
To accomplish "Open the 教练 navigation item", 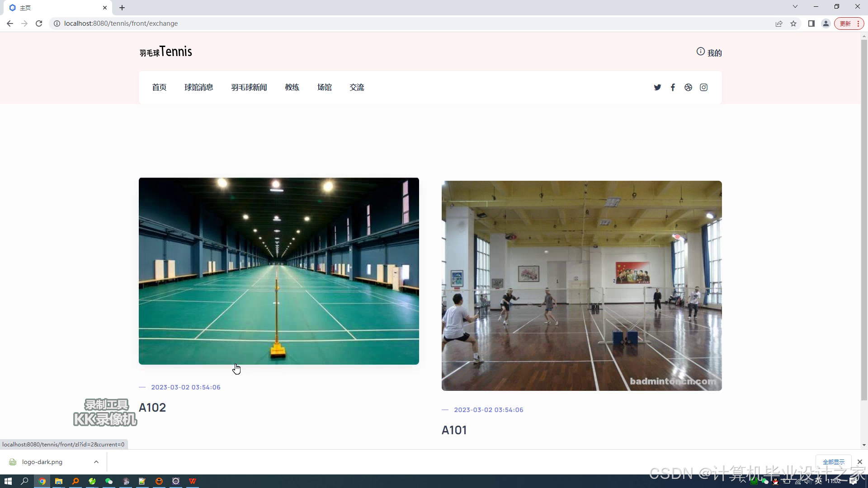I will tap(292, 87).
